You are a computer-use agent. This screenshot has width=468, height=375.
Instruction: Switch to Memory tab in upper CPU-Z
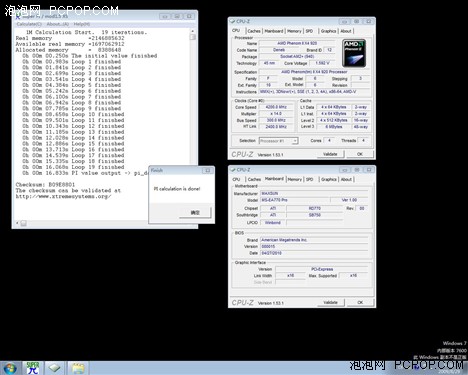[294, 31]
